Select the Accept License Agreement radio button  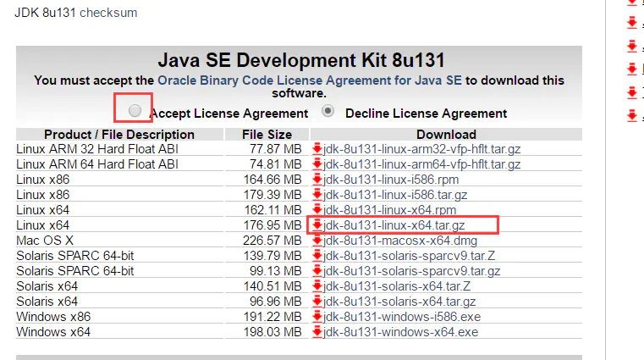[135, 111]
